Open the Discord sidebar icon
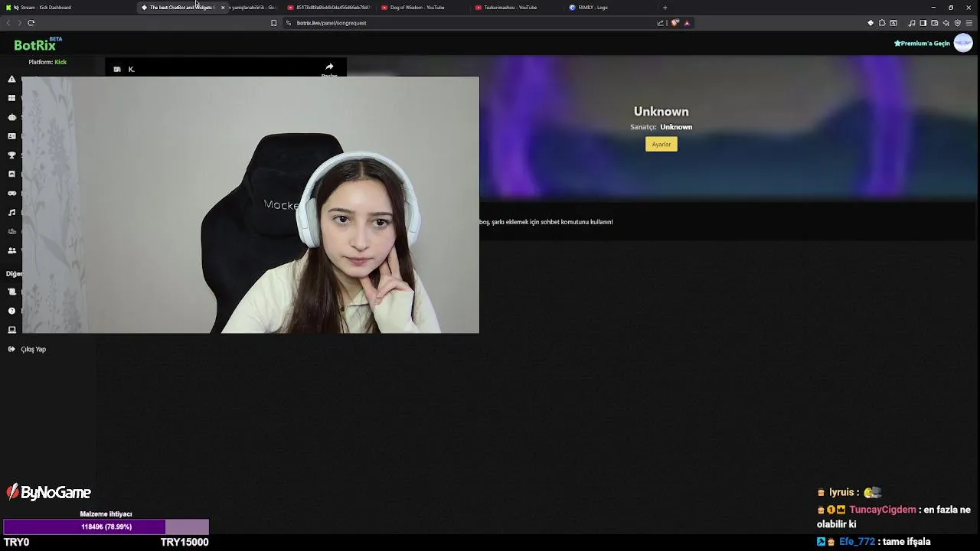Screen dimensions: 980x551 click(11, 174)
